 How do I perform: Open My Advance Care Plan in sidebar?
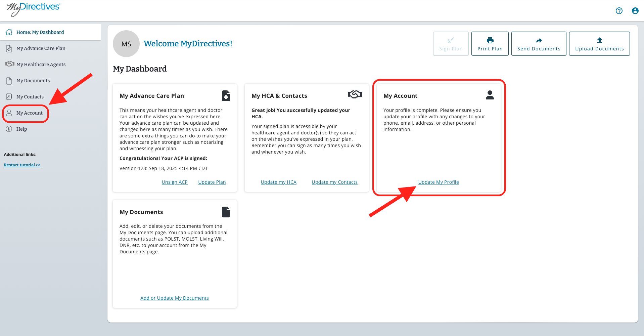coord(41,48)
